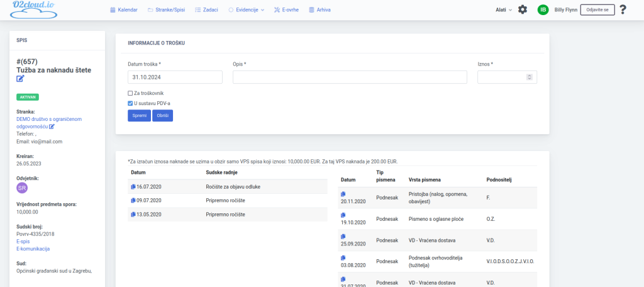
Task: Open the Alati dropdown
Action: (x=504, y=10)
